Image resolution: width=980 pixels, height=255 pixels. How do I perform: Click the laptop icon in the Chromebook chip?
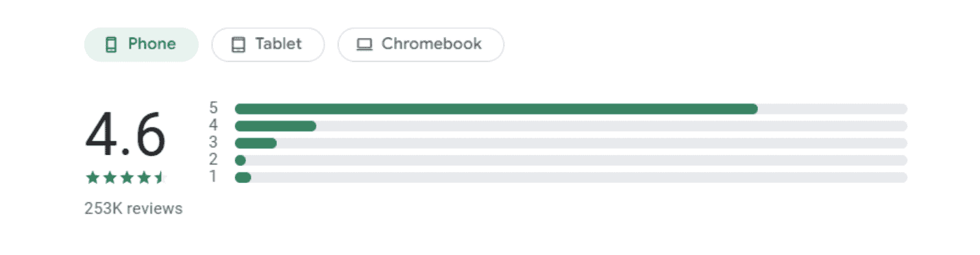pyautogui.click(x=365, y=45)
